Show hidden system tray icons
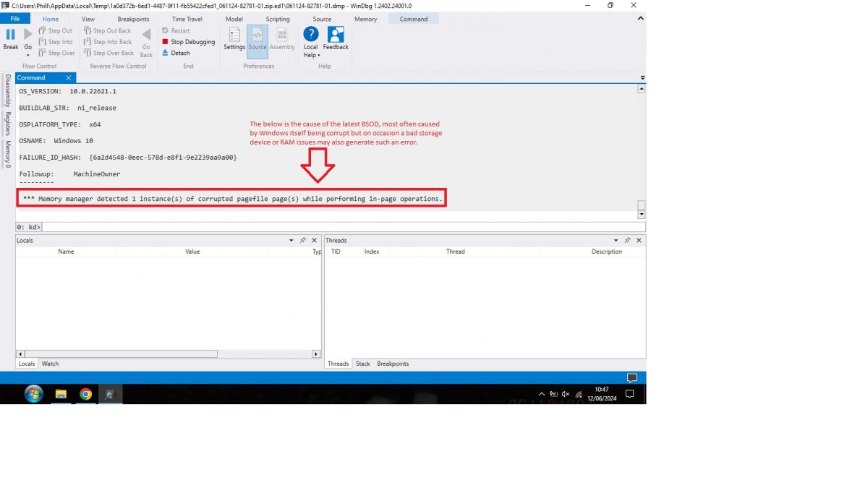The width and height of the screenshot is (868, 485). (x=542, y=394)
